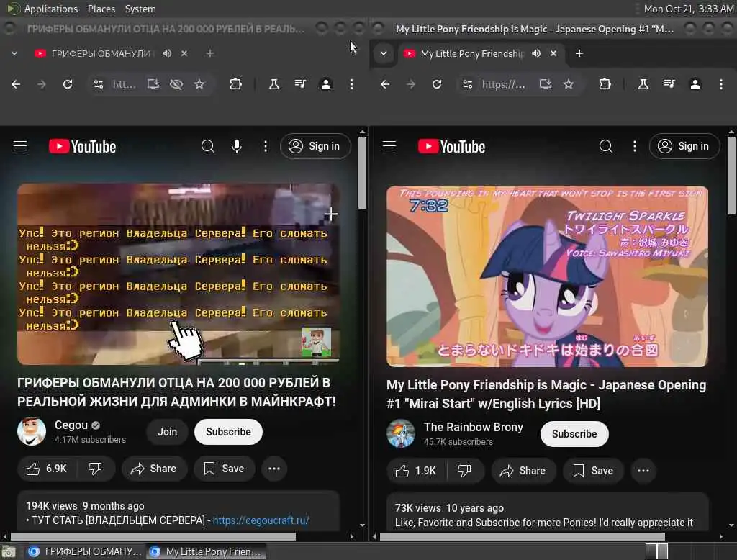737x560 pixels.
Task: Open profile icon in left browser toolbar
Action: pyautogui.click(x=326, y=84)
